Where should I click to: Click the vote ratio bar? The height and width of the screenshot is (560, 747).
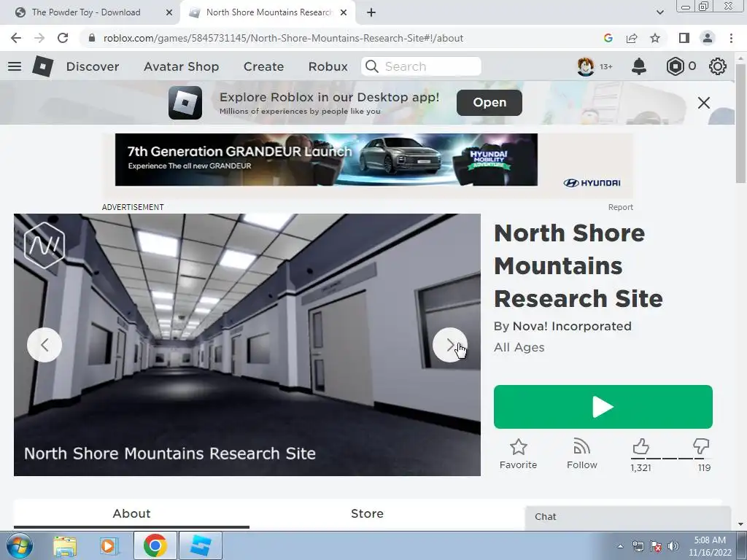(x=671, y=459)
